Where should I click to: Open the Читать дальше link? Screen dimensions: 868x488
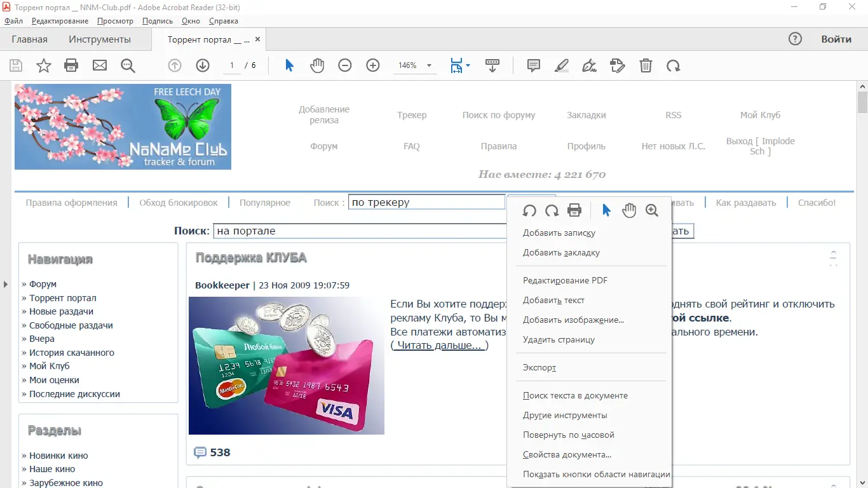point(439,346)
